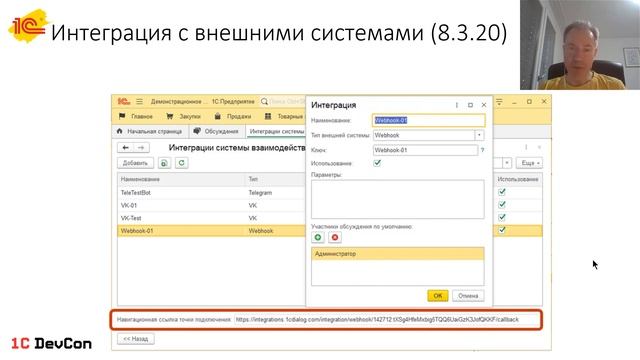640x360 pixels.
Task: Remove a default discussion participant (red cross)
Action: 335,238
